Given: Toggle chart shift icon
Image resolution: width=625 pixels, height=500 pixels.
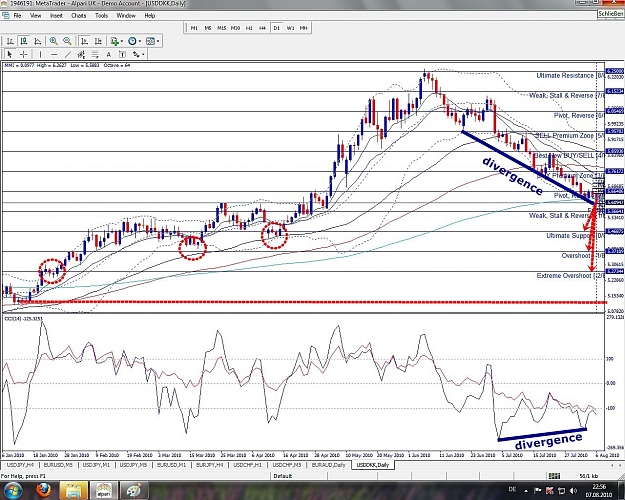Looking at the screenshot, I should point(98,41).
